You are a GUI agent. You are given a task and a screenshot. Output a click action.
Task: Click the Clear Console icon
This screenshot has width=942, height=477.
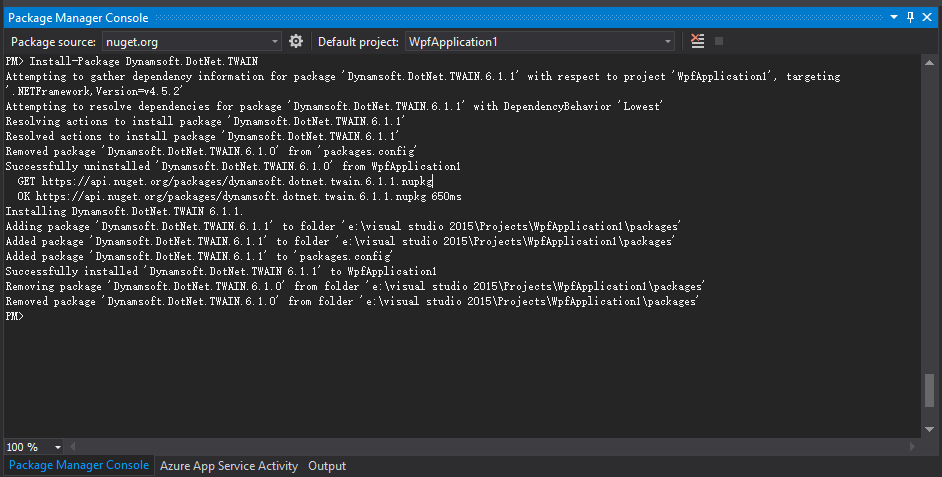pyautogui.click(x=697, y=41)
